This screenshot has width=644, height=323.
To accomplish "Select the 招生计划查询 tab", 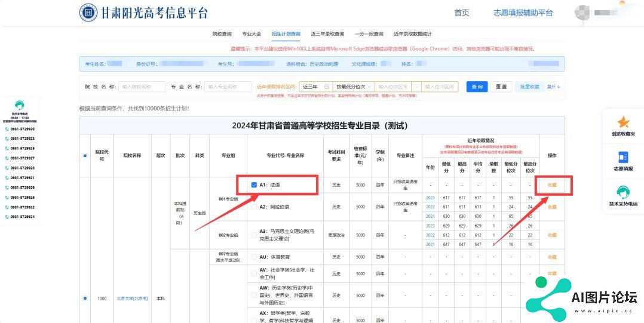I will coord(286,33).
